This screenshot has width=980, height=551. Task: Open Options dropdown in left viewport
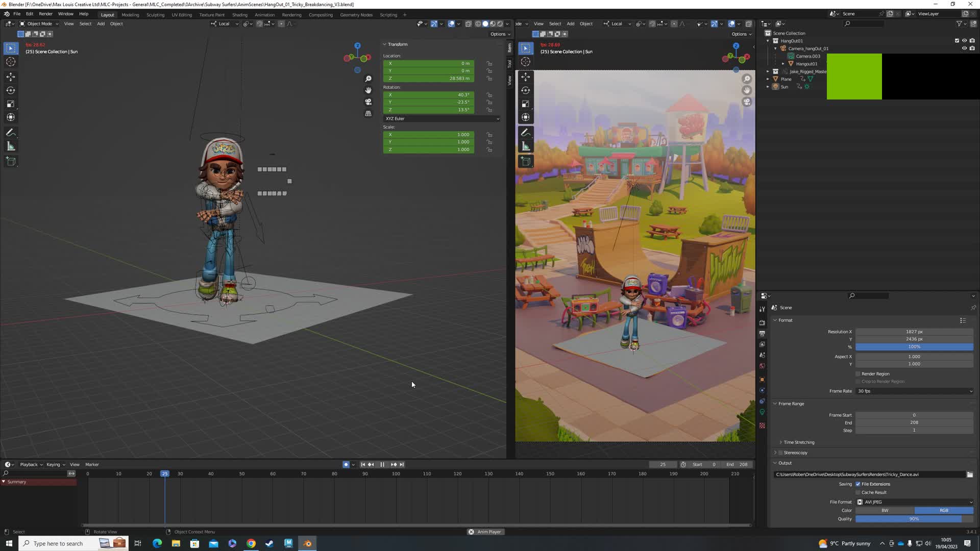500,34
